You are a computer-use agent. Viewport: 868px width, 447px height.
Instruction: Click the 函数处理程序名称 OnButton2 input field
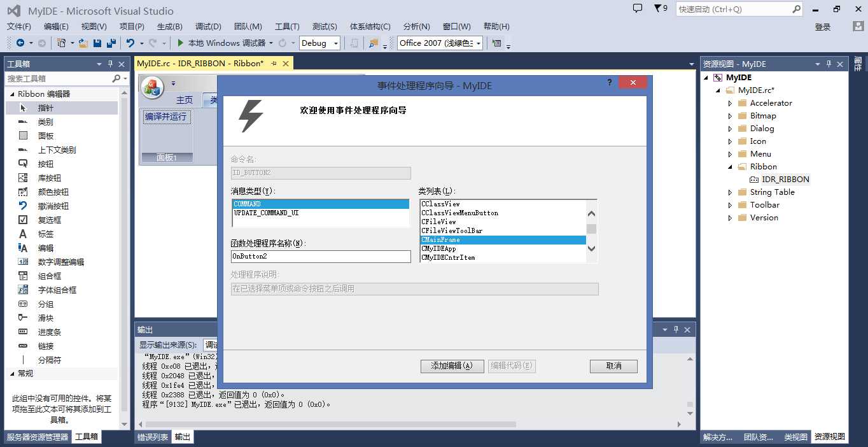click(x=321, y=256)
